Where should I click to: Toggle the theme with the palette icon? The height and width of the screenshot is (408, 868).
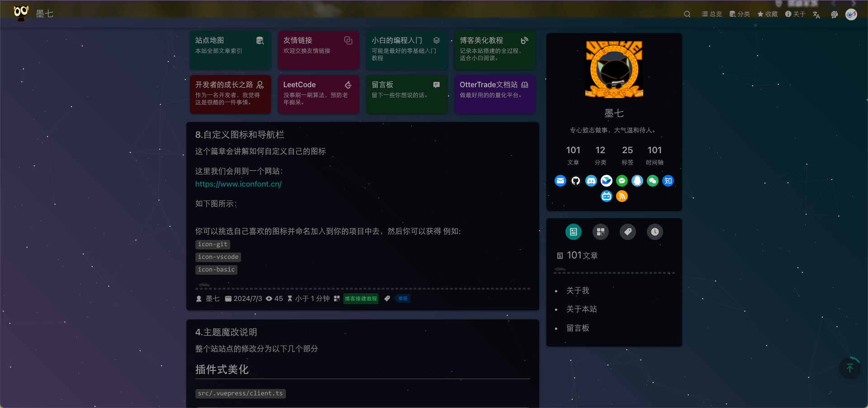pos(835,14)
